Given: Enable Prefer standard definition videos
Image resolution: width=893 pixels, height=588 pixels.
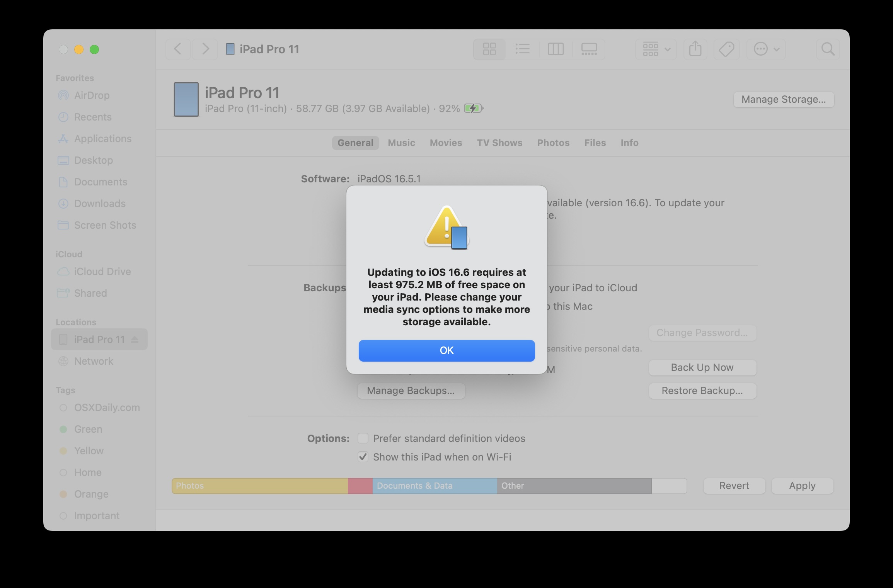Looking at the screenshot, I should pos(363,438).
